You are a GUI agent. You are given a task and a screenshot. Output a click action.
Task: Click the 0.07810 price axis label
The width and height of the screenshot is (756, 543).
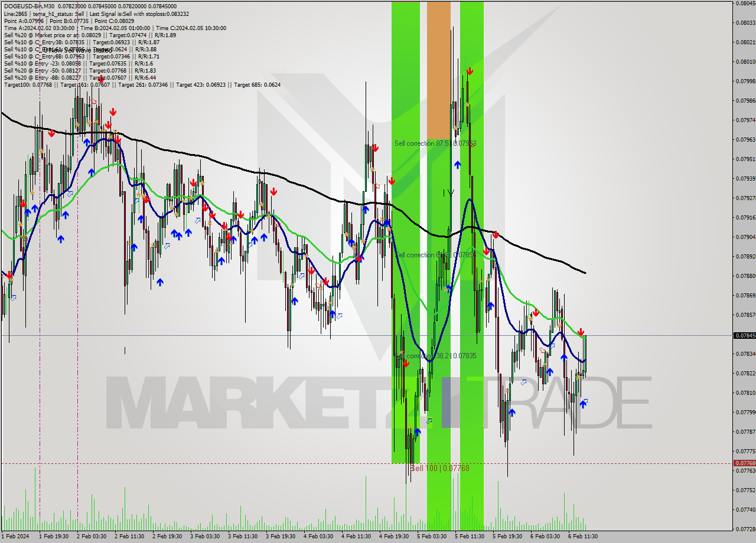point(745,392)
